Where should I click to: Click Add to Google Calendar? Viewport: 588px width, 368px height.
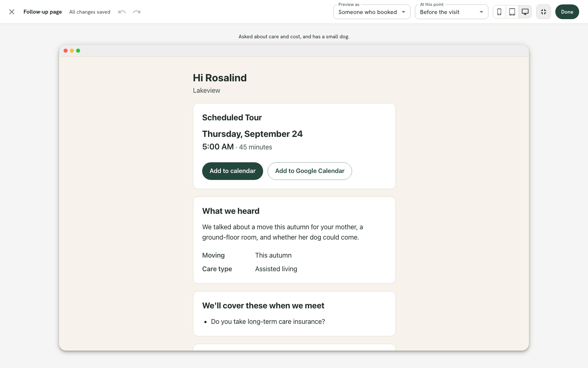point(310,171)
